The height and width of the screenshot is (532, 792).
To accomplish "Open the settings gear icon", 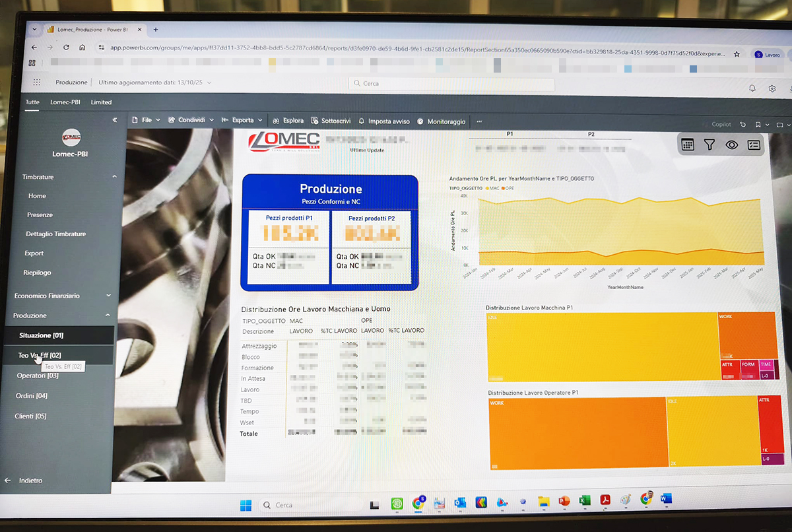I will [x=772, y=88].
